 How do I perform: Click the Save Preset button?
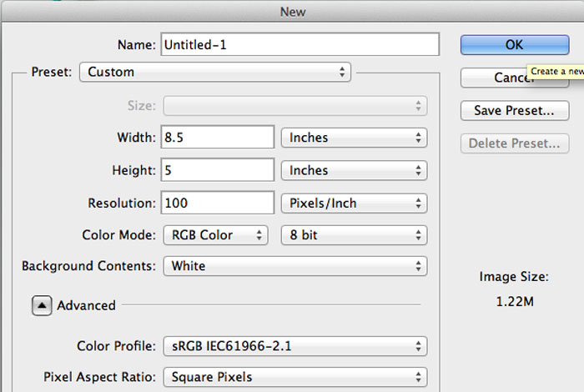(515, 111)
